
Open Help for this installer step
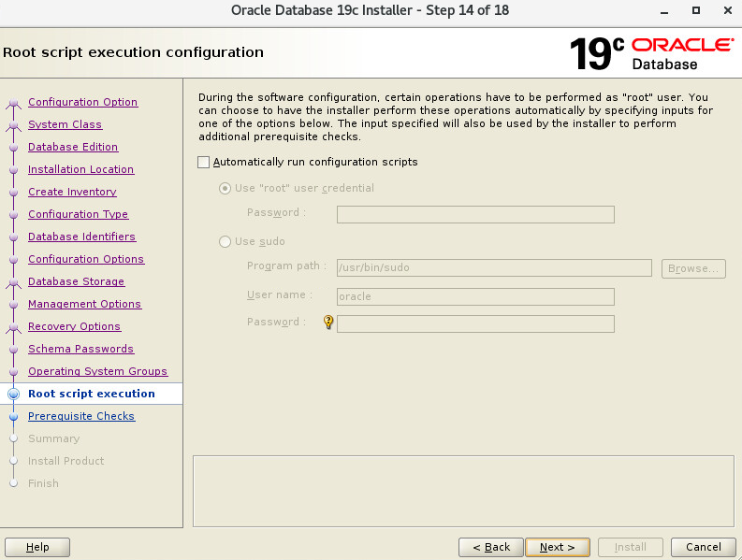[x=37, y=547]
